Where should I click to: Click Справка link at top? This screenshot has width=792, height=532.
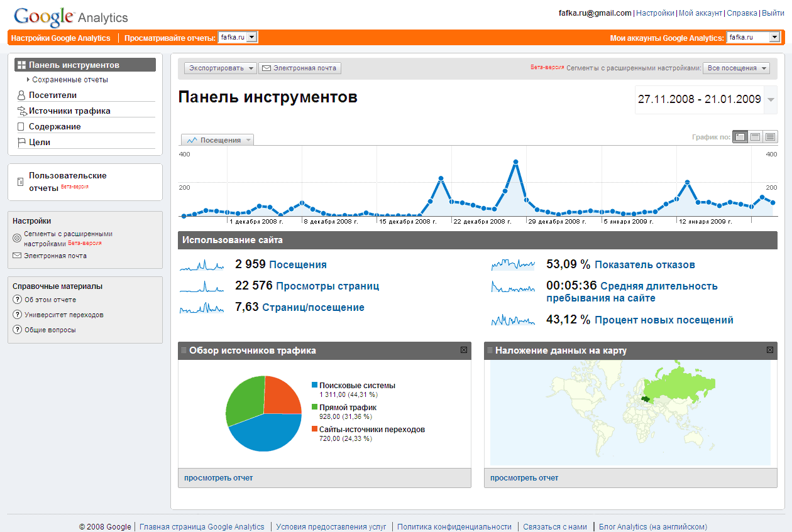point(742,13)
